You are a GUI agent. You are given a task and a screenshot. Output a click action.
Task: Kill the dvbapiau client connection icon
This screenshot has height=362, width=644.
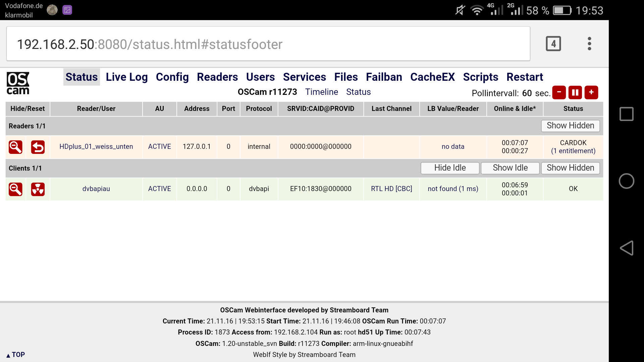38,189
